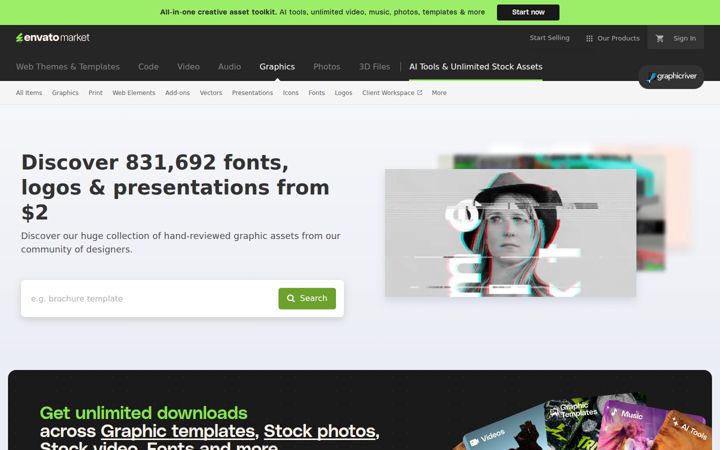Select Print subcategory

coord(96,93)
